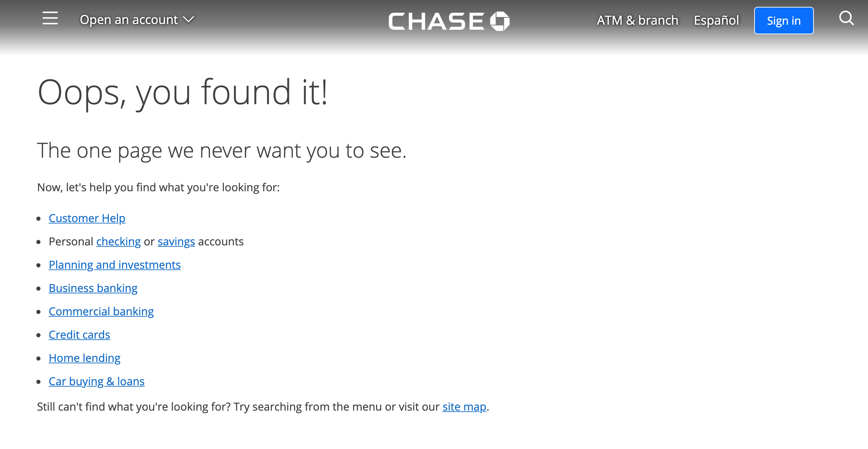This screenshot has width=868, height=449.
Task: Visit the site map link
Action: point(464,407)
